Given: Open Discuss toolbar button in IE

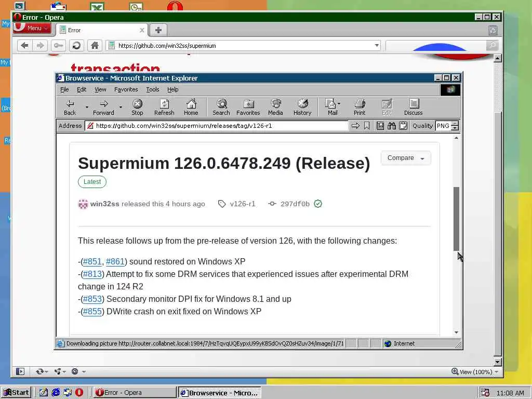Looking at the screenshot, I should [x=413, y=107].
